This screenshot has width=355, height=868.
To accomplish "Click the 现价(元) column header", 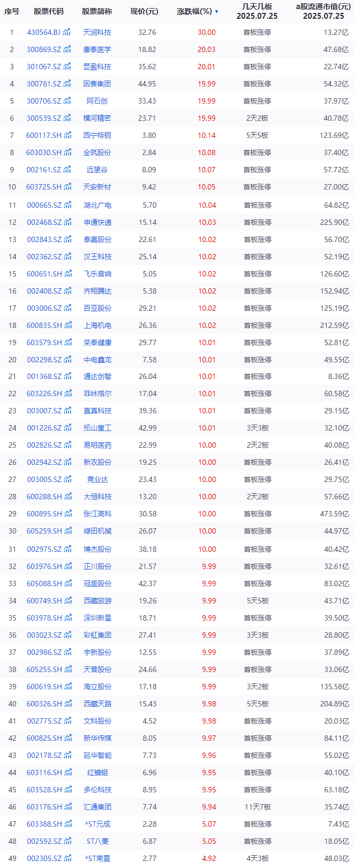I will [x=144, y=11].
